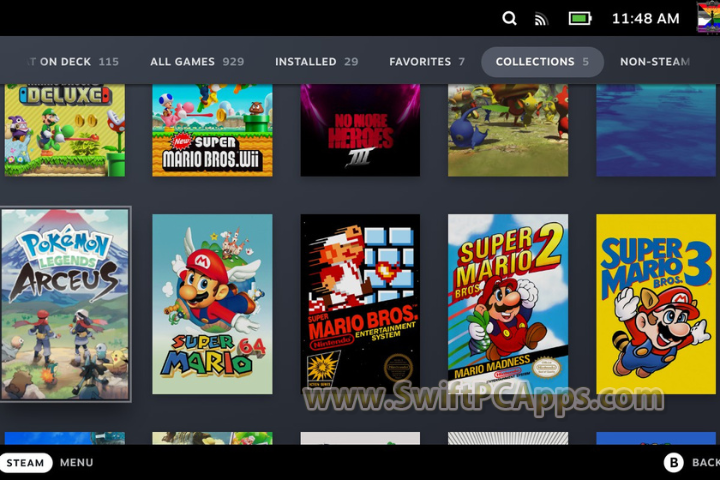This screenshot has width=720, height=480.
Task: Choose the Pikmin game artwork tile
Action: point(508,130)
